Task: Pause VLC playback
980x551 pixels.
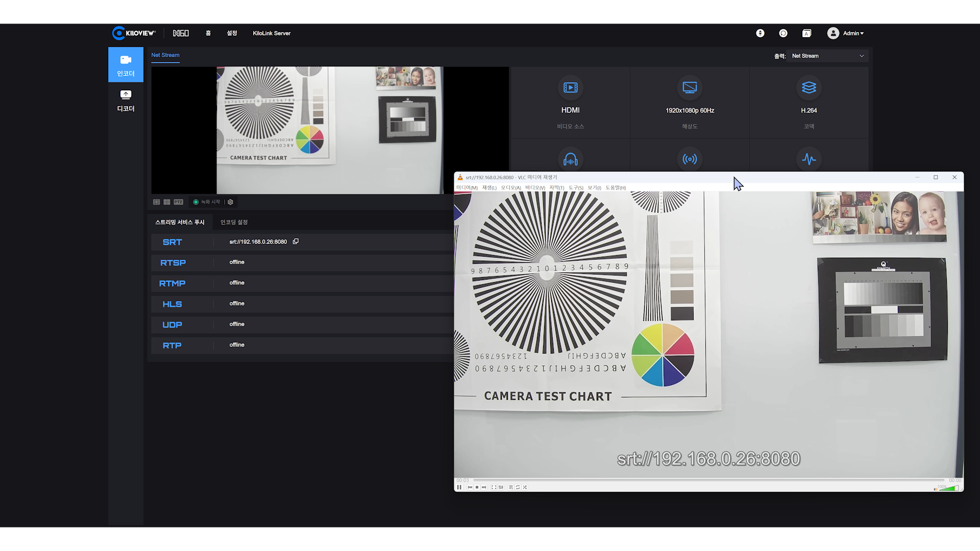Action: pyautogui.click(x=459, y=487)
